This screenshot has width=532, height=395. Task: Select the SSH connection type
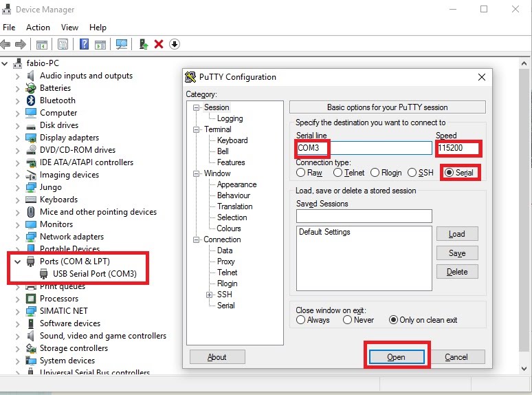click(412, 173)
